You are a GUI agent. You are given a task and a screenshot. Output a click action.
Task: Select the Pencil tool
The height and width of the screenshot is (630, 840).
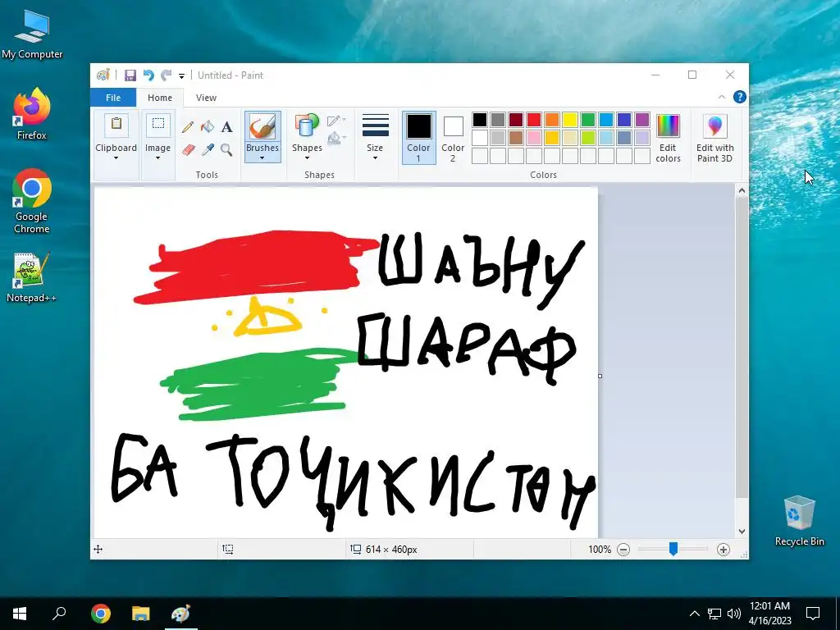tap(188, 127)
